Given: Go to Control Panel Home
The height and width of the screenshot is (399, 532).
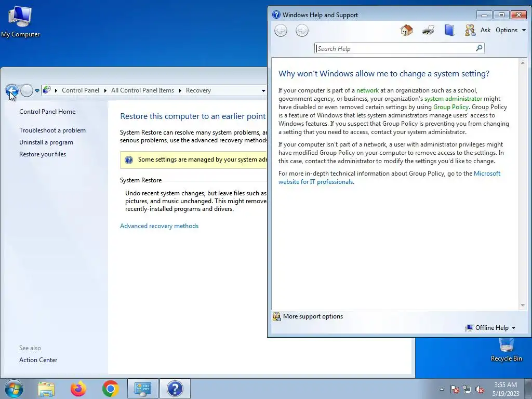Looking at the screenshot, I should [x=47, y=112].
